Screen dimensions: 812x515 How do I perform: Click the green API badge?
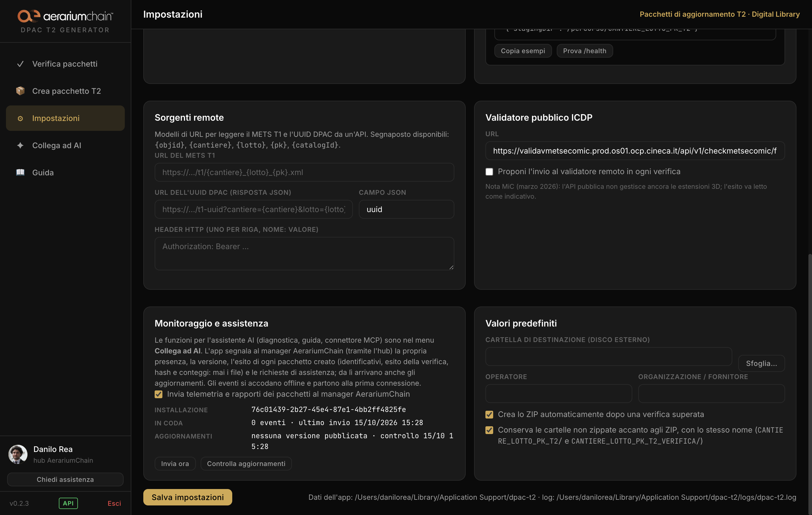pos(68,503)
